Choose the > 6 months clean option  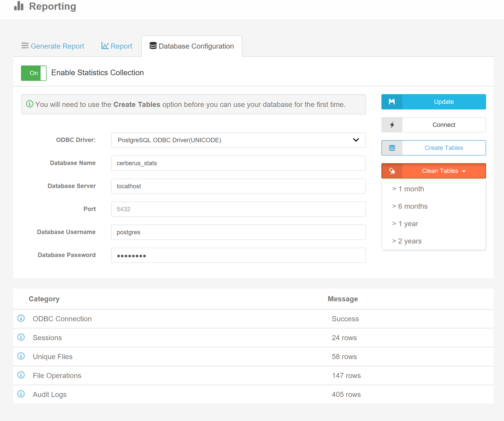coord(434,206)
